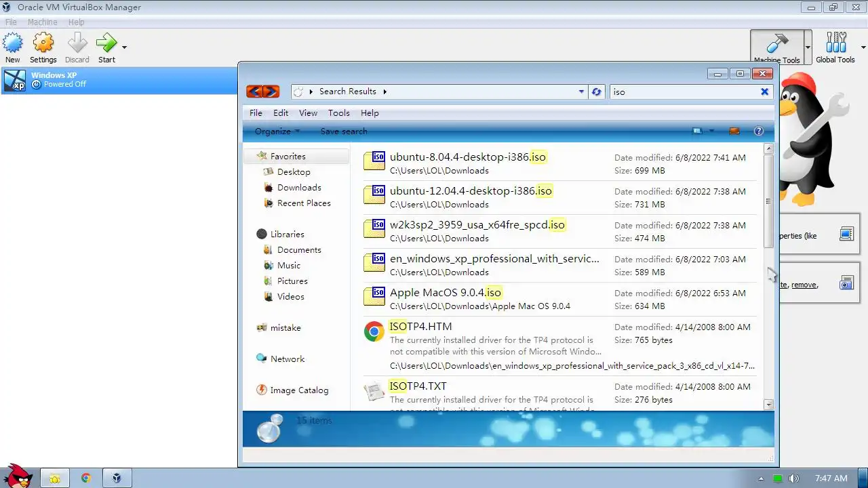
Task: Open File Explorer taskbar icon
Action: click(54, 479)
